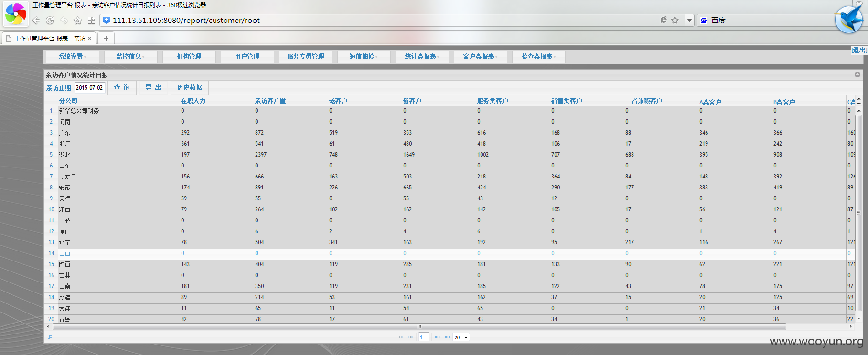868x355 pixels.
Task: Go to last page of the grid
Action: coord(448,337)
